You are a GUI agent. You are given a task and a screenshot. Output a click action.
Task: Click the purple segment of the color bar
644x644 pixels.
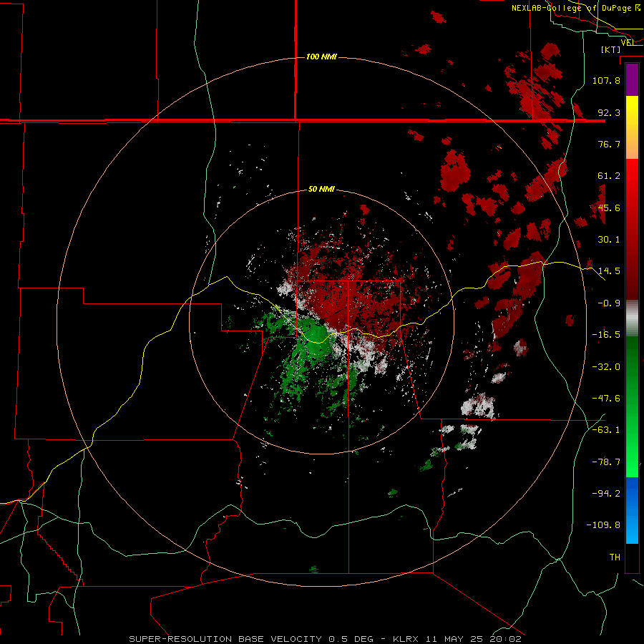(x=632, y=79)
